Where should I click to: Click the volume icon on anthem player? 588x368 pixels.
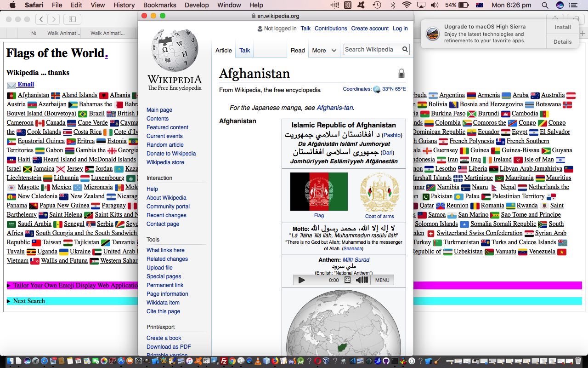coord(362,280)
